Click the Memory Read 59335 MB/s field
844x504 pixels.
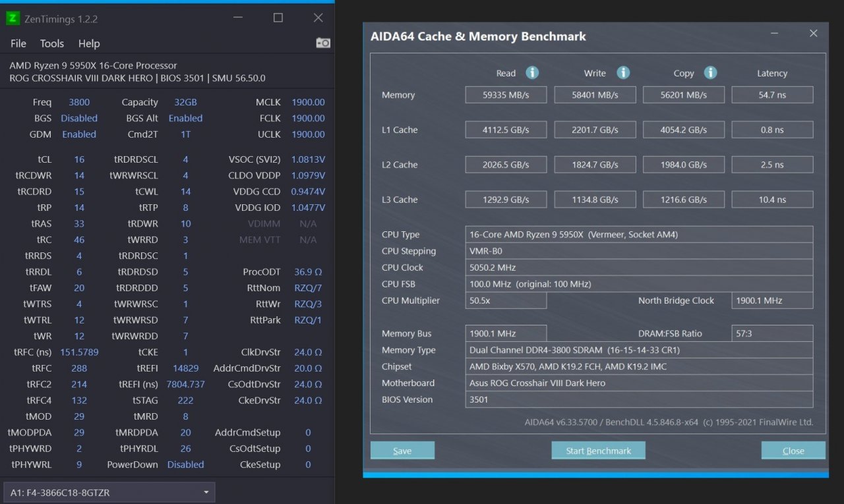(x=506, y=95)
